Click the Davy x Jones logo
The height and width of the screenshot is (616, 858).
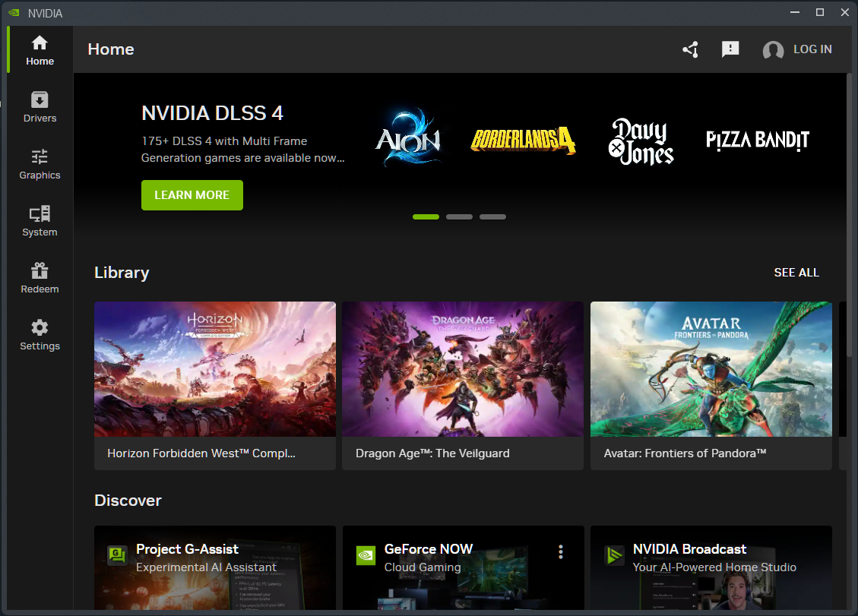(x=641, y=141)
